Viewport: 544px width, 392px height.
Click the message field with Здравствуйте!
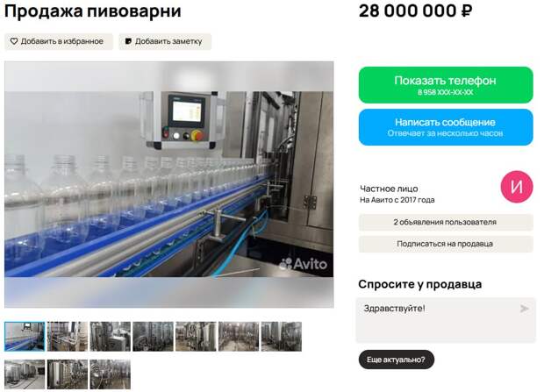click(x=446, y=320)
